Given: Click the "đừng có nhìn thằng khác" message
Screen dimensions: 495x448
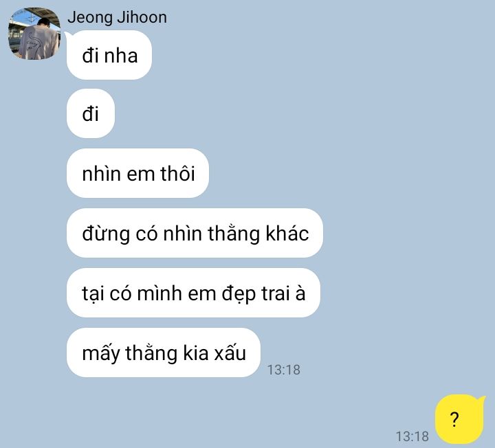Looking at the screenshot, I should click(x=195, y=233).
